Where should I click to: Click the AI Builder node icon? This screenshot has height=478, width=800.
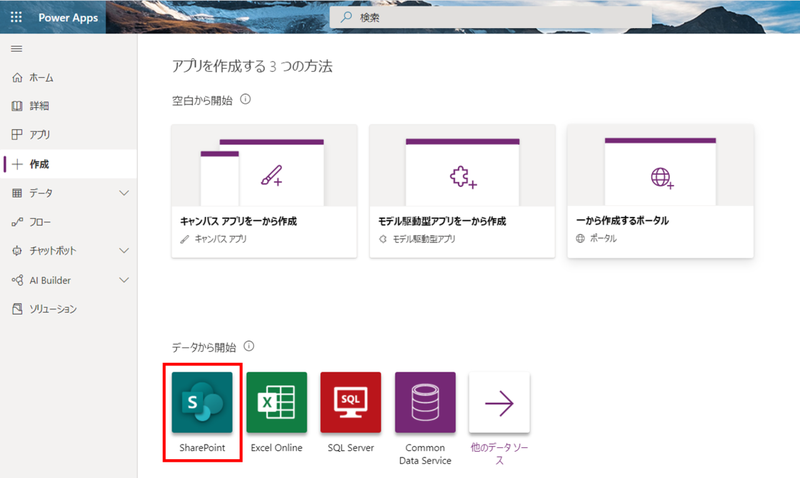pyautogui.click(x=17, y=280)
